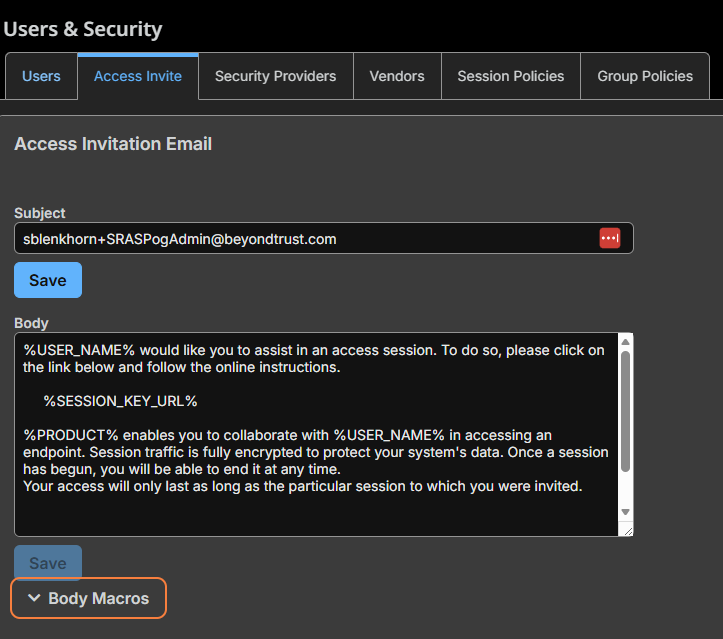723x639 pixels.
Task: Click the Users & Security page title
Action: 83,29
